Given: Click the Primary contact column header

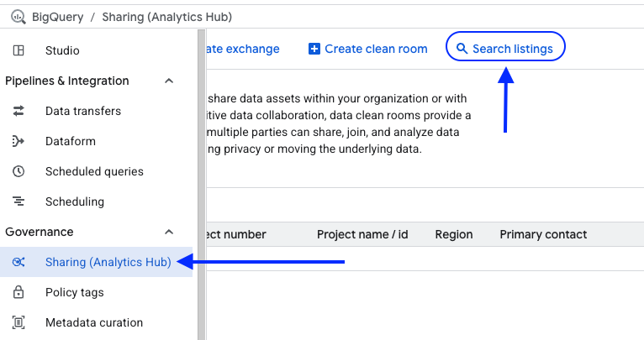Looking at the screenshot, I should pos(543,234).
